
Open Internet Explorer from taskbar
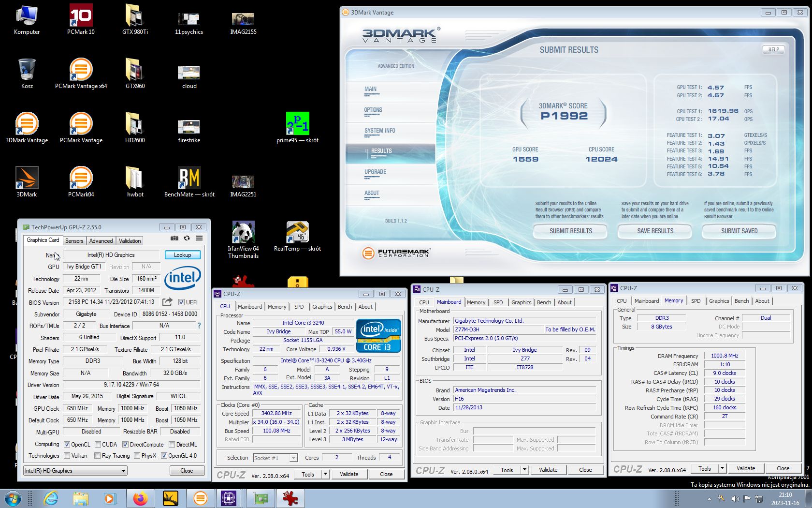tap(50, 498)
